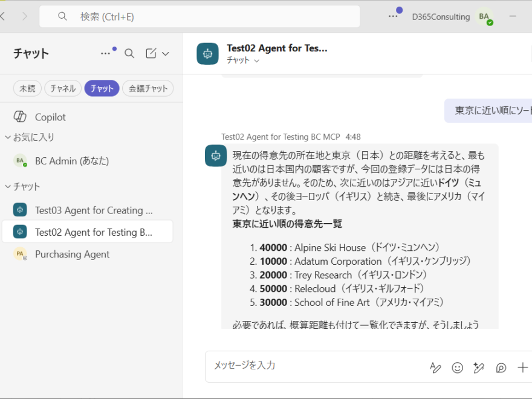Image resolution: width=532 pixels, height=399 pixels.
Task: Open the emoji picker in message box
Action: [458, 368]
